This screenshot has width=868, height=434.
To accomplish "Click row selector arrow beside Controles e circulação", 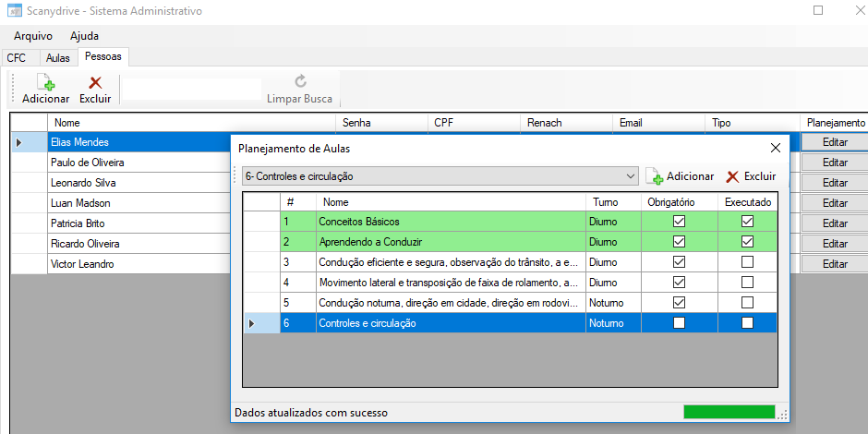I will (x=252, y=323).
